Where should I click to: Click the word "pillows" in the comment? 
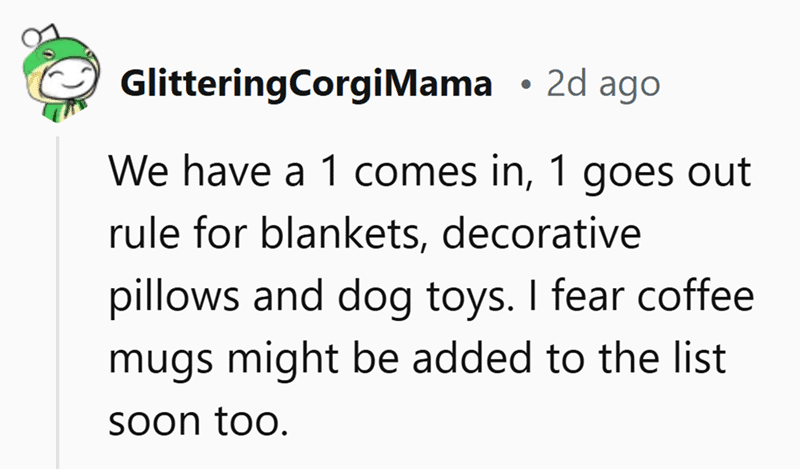coord(166,300)
